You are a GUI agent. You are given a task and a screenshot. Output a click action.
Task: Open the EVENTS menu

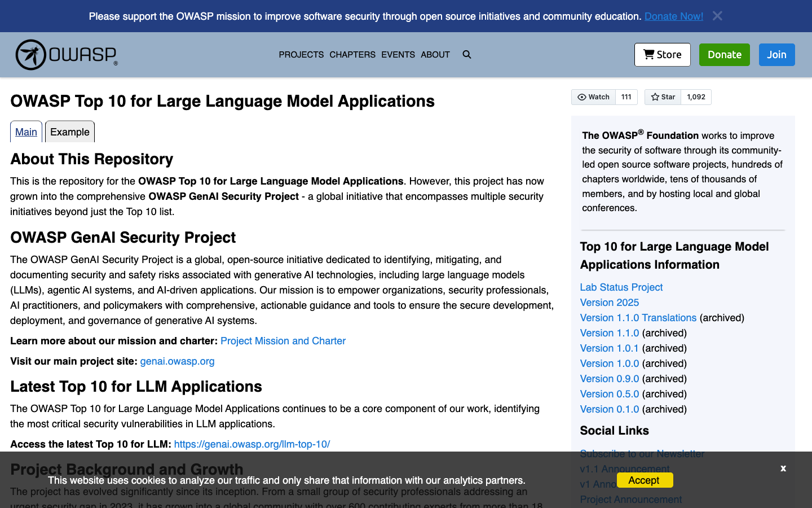coord(398,54)
